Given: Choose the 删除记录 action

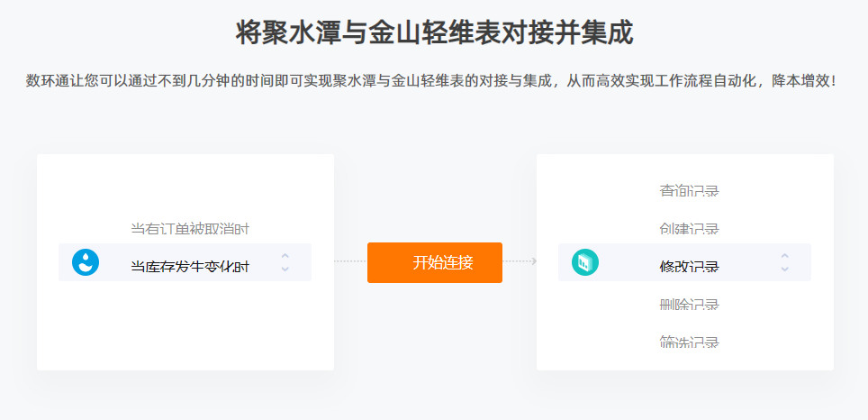Looking at the screenshot, I should 689,305.
